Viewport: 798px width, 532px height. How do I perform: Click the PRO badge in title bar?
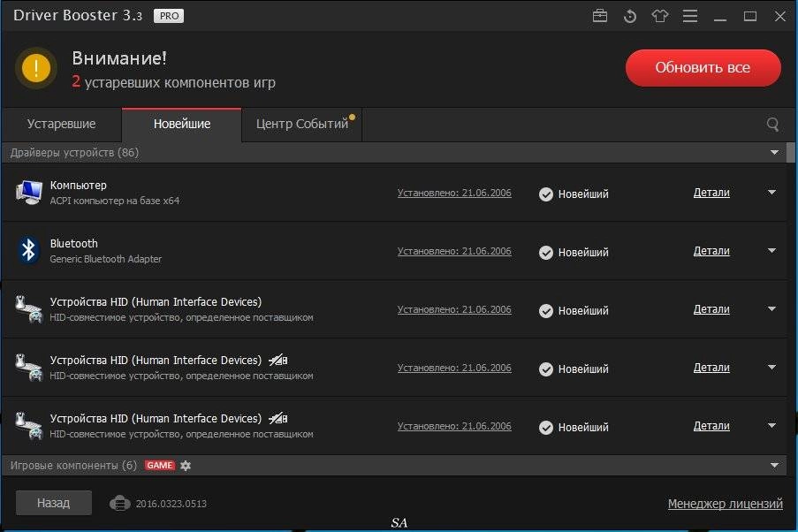tap(169, 16)
